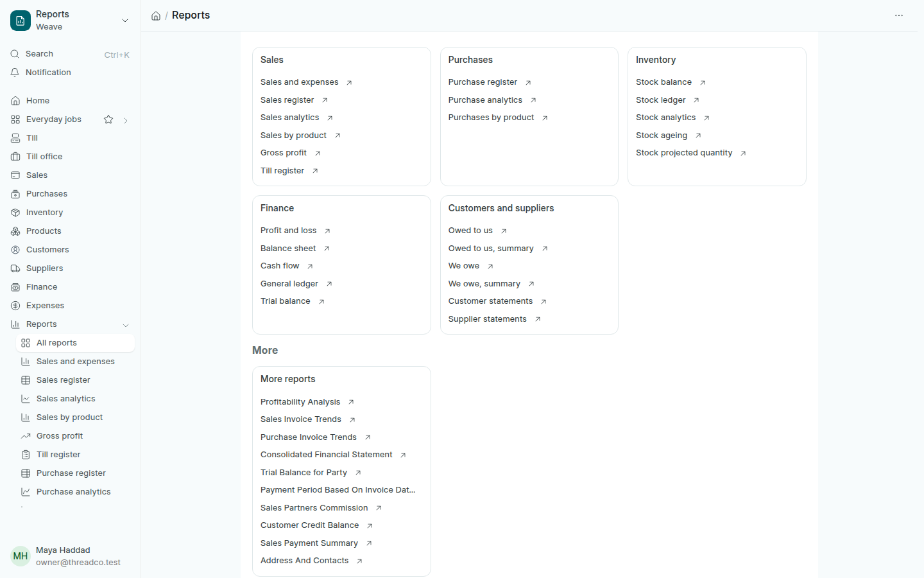Collapse the Reports section chevron
Screen dimensions: 924x578
126,325
